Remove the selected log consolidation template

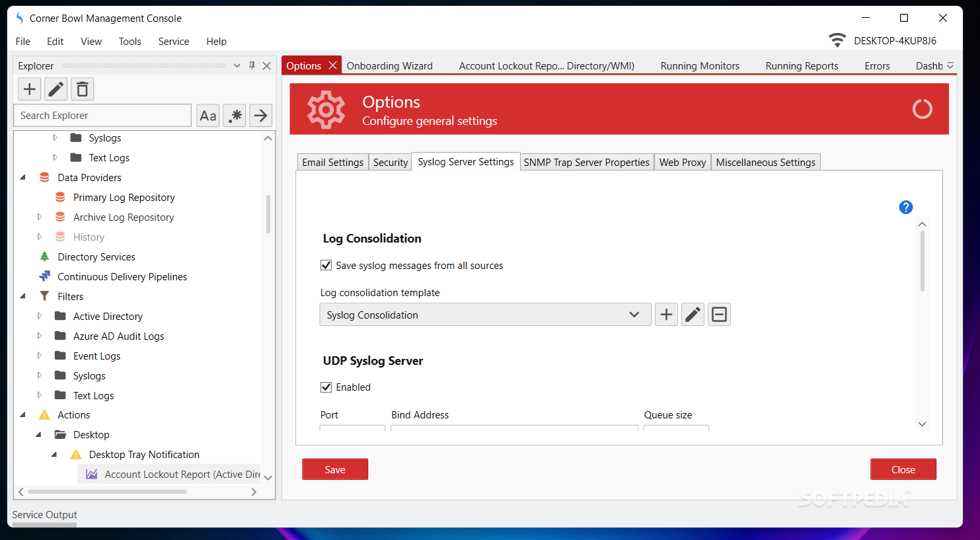(x=720, y=315)
